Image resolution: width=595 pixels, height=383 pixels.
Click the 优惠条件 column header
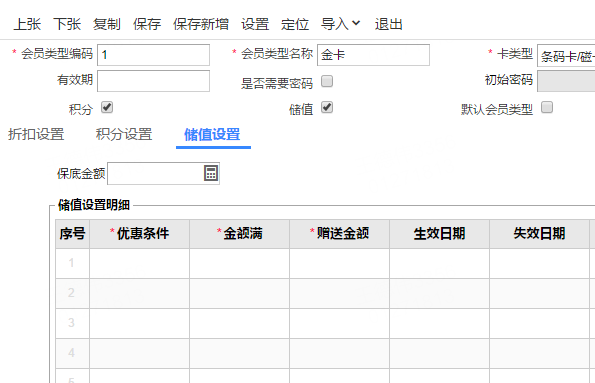click(x=139, y=233)
